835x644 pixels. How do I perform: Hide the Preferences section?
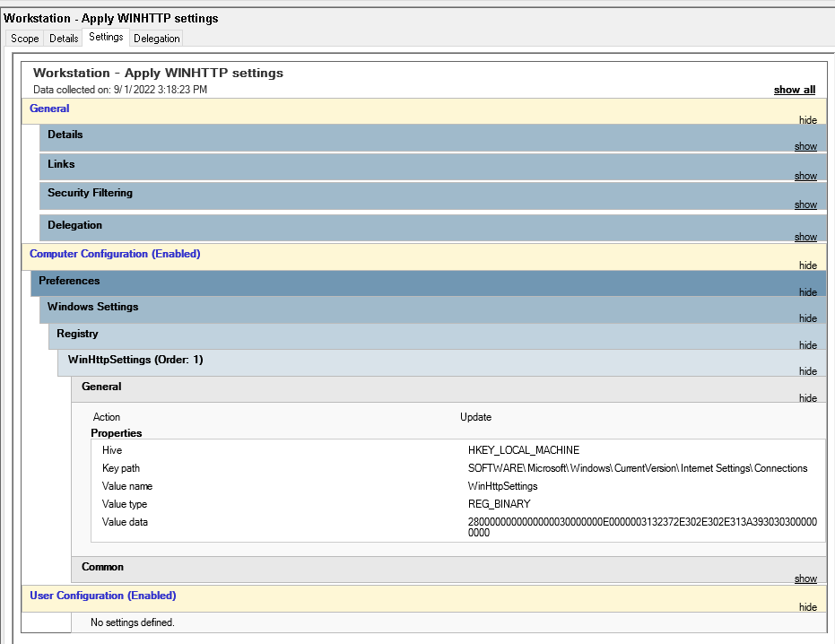click(x=807, y=292)
